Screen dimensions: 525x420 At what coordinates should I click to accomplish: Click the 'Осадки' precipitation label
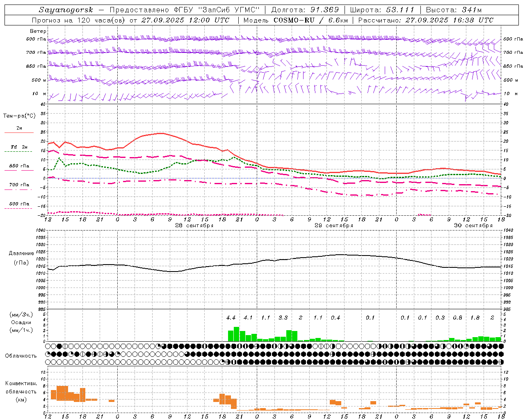click(21, 322)
